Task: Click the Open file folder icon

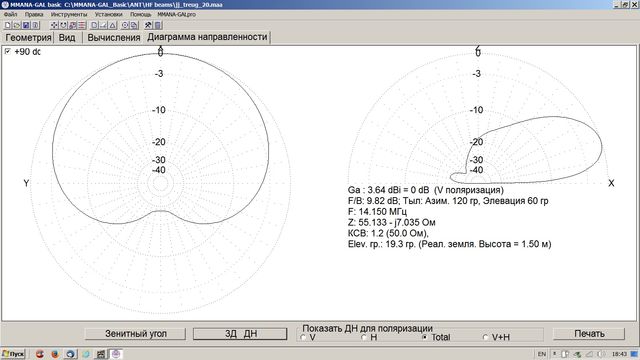Action: [x=17, y=25]
